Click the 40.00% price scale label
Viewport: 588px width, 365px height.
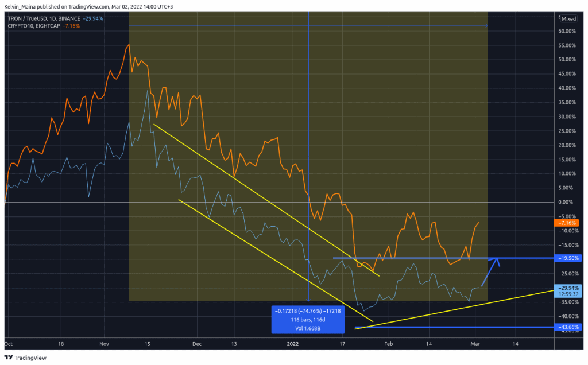567,88
